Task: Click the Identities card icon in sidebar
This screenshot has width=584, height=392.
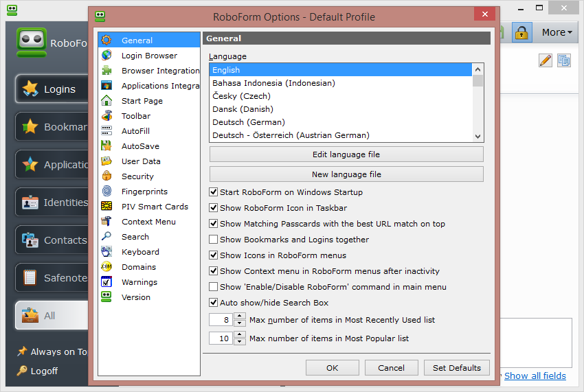Action: click(x=30, y=203)
